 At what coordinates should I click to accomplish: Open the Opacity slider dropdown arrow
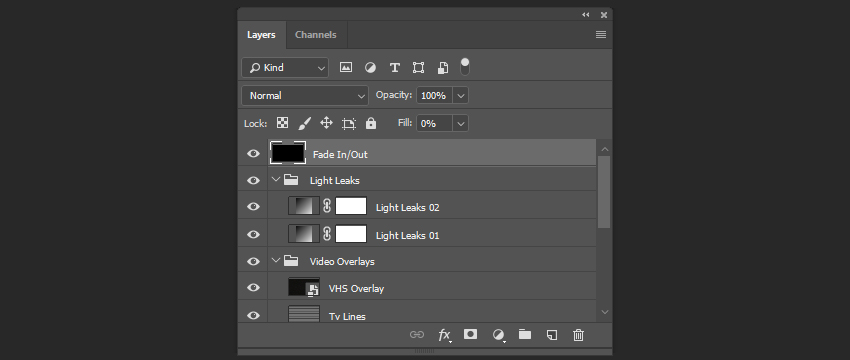[x=461, y=95]
